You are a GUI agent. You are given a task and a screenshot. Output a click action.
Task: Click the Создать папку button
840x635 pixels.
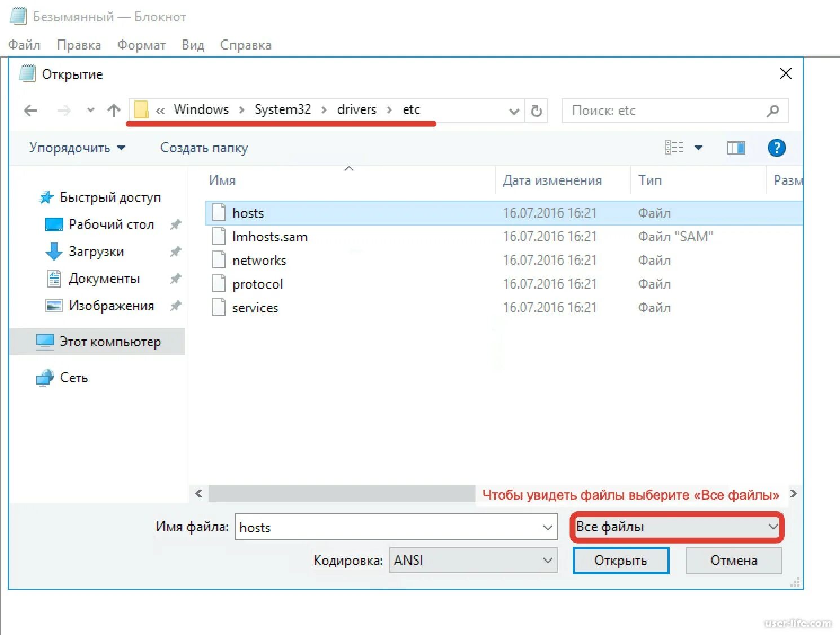point(204,148)
